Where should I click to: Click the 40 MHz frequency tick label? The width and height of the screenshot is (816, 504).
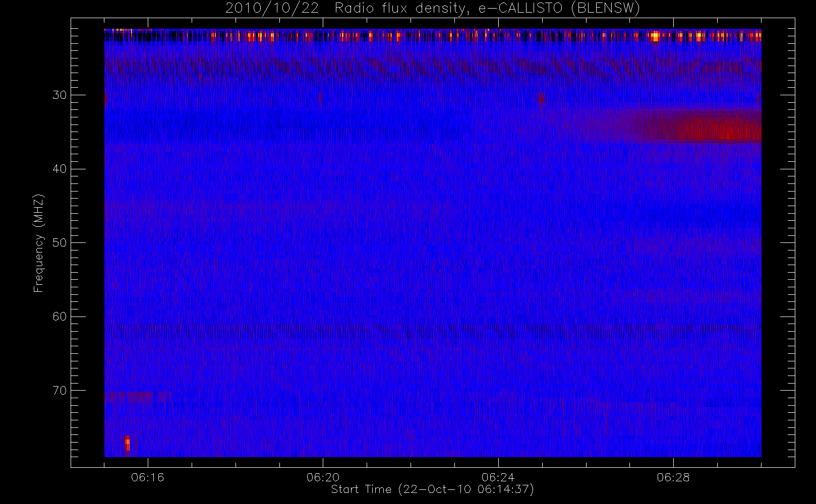tap(60, 169)
